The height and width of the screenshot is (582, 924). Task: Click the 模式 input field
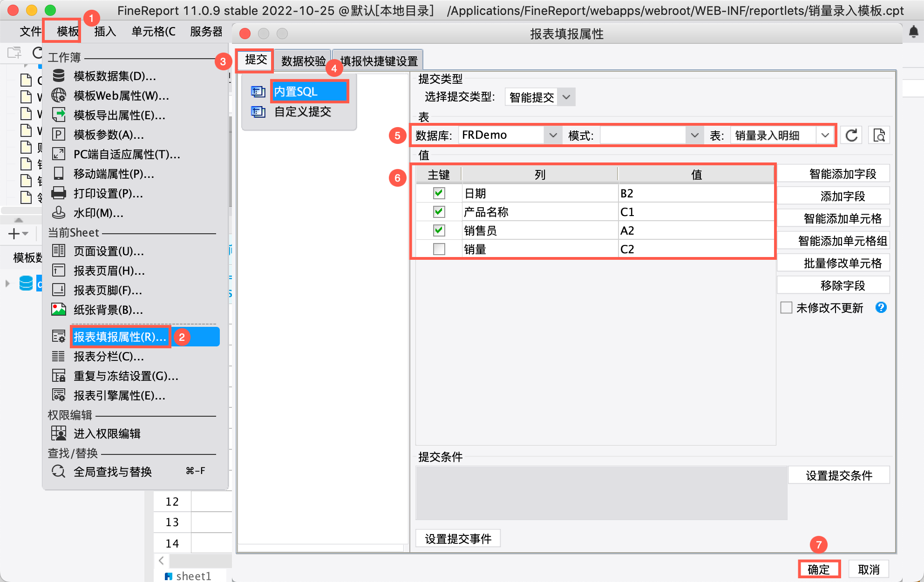pos(643,135)
